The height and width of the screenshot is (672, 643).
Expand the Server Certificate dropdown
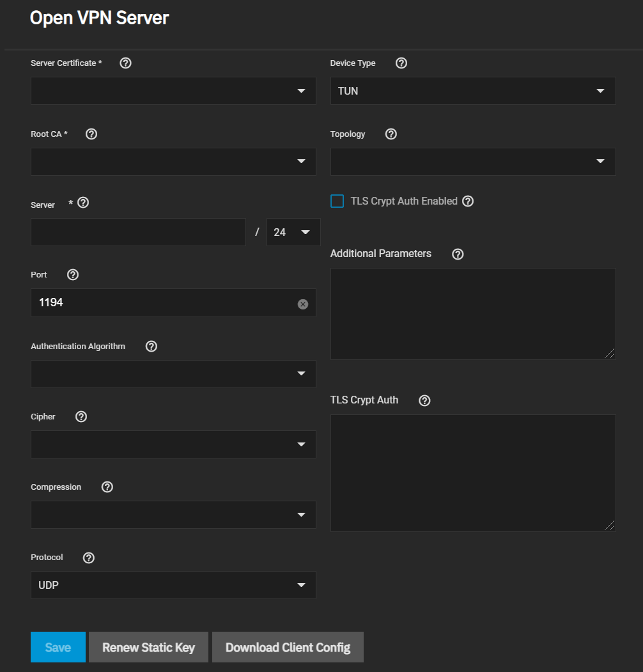(x=173, y=91)
